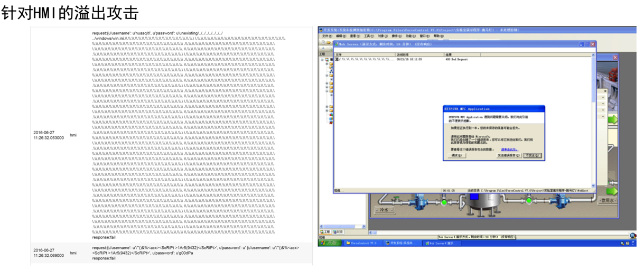Select the 2016-06-27 11:26:32.053000 timestamp cell
644x270 pixels.
(49, 135)
